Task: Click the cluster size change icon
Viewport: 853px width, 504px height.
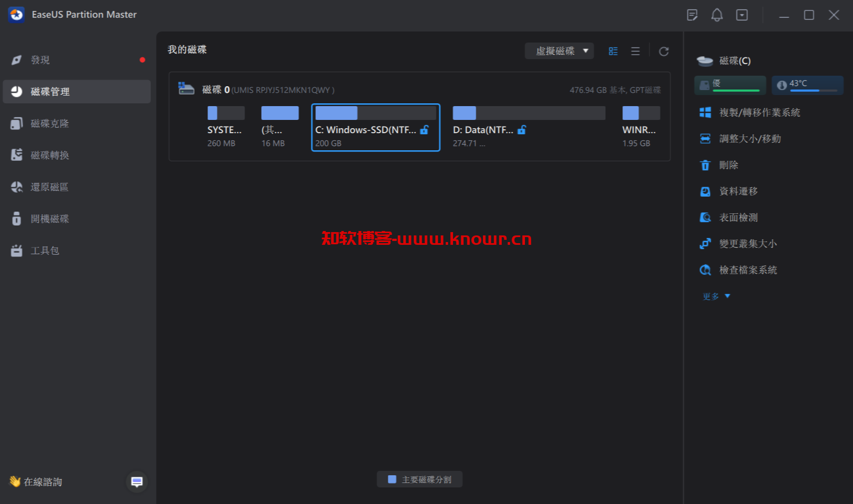Action: point(705,244)
